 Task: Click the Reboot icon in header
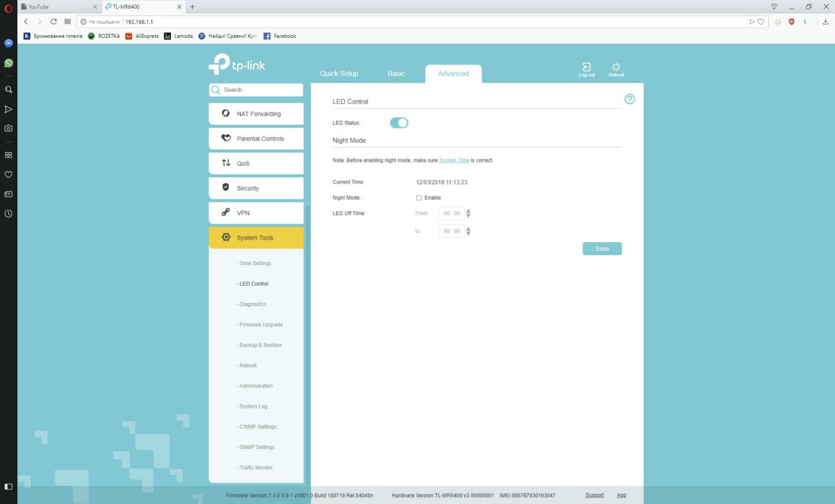tap(616, 68)
